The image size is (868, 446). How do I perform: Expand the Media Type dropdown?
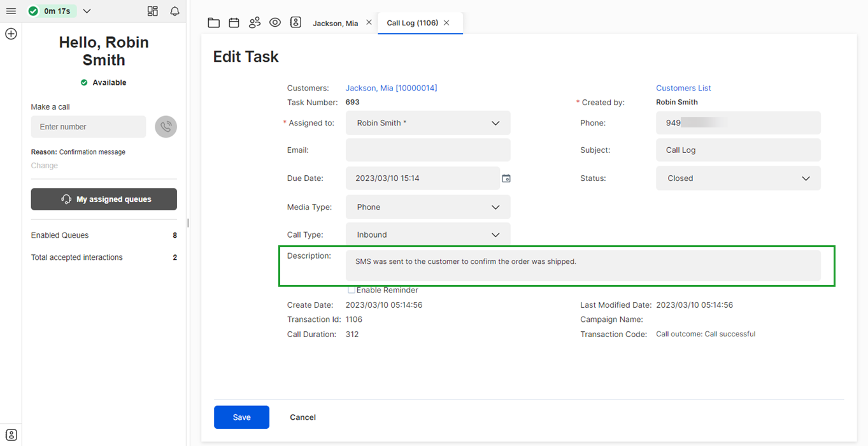point(428,207)
